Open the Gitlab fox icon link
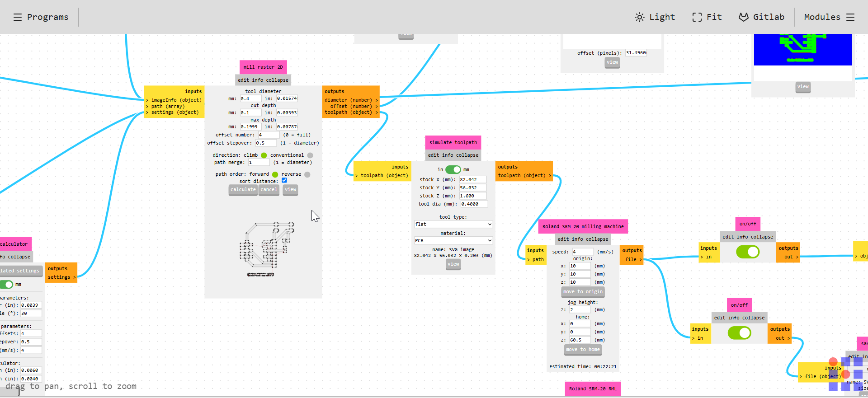 743,17
